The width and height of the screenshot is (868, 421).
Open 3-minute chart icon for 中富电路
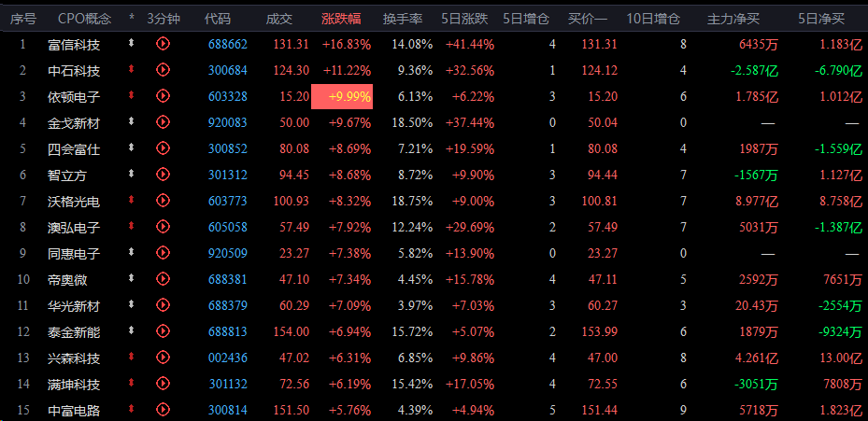pos(163,410)
